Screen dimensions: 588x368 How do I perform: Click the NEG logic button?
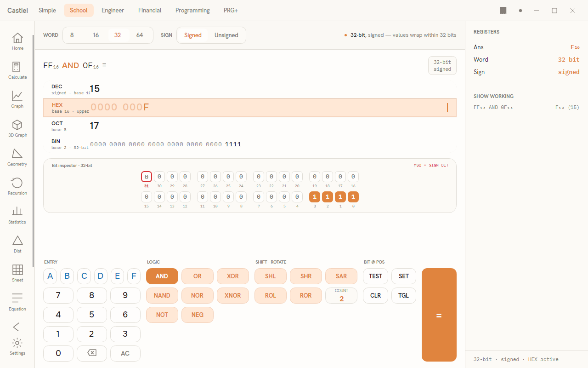198,315
